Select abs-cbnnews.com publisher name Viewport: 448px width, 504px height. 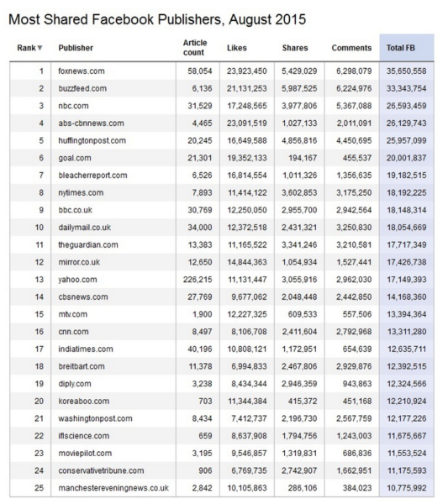91,123
